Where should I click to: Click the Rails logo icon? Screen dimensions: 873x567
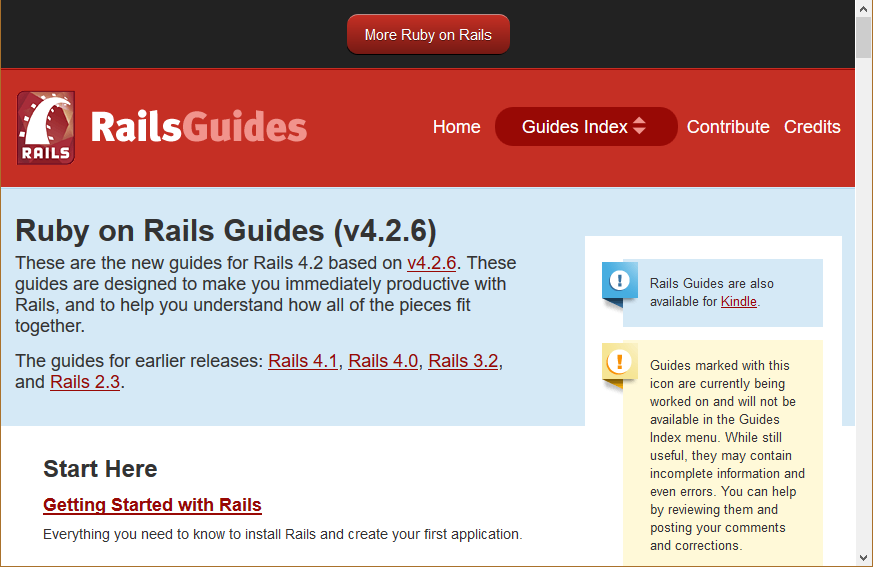46,128
